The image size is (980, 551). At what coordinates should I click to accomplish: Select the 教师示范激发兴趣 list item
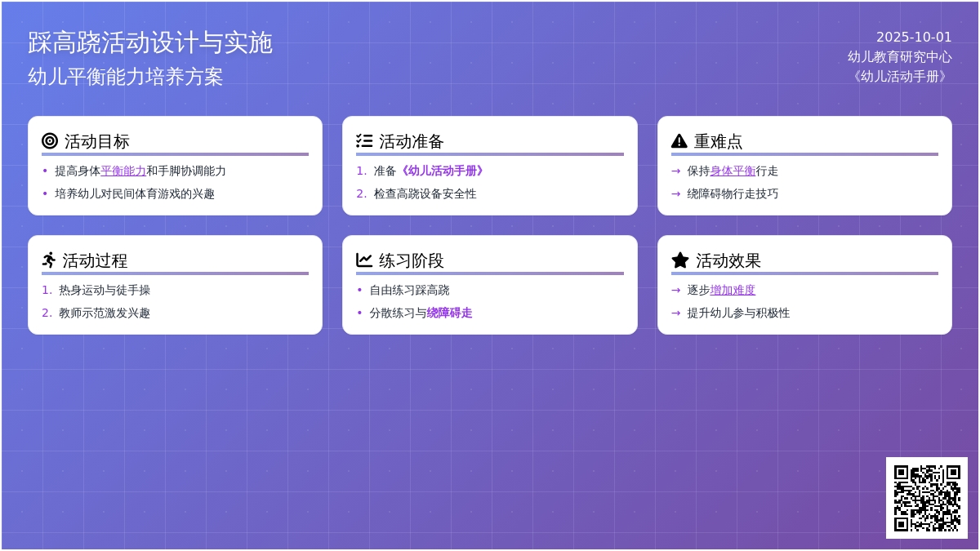point(105,313)
